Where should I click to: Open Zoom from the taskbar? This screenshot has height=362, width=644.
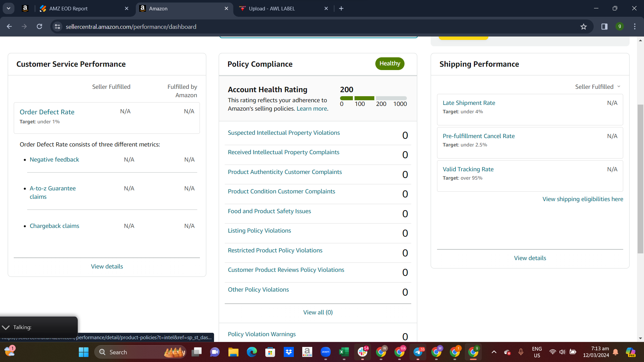[x=325, y=352]
